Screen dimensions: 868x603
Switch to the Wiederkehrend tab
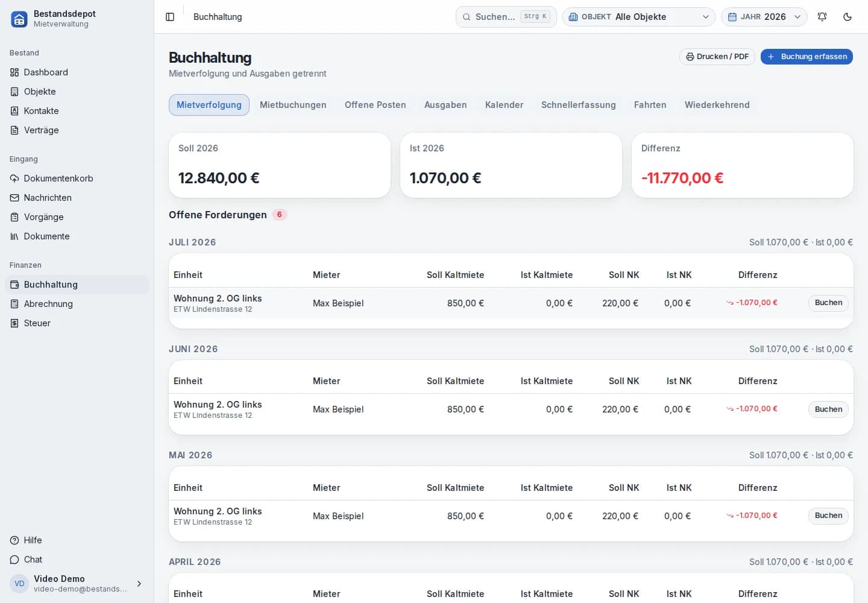(717, 105)
